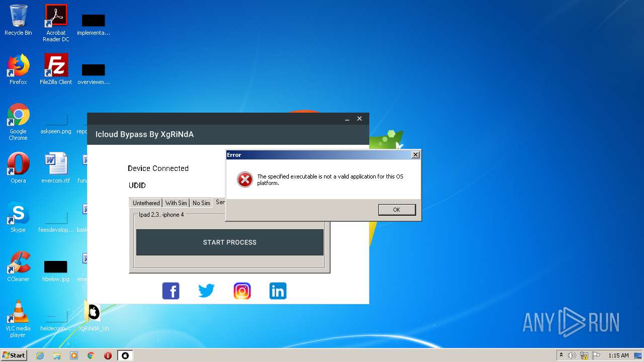Click the START PROCESS button
Image resolution: width=644 pixels, height=362 pixels.
click(230, 242)
